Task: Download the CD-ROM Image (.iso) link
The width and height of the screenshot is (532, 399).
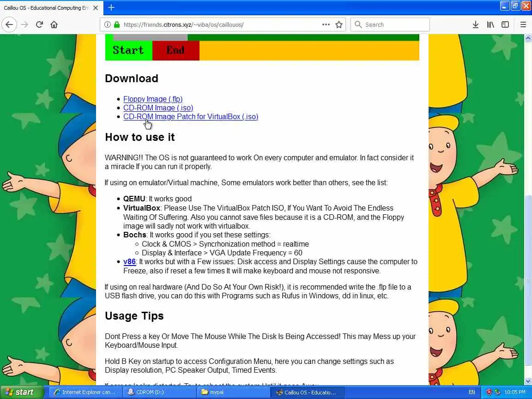Action: tap(158, 108)
